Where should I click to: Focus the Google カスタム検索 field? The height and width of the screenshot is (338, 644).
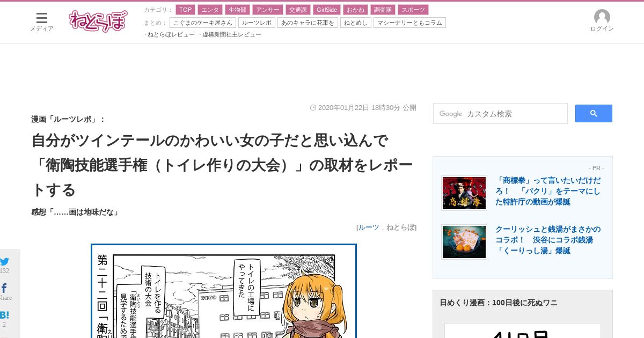pyautogui.click(x=500, y=113)
